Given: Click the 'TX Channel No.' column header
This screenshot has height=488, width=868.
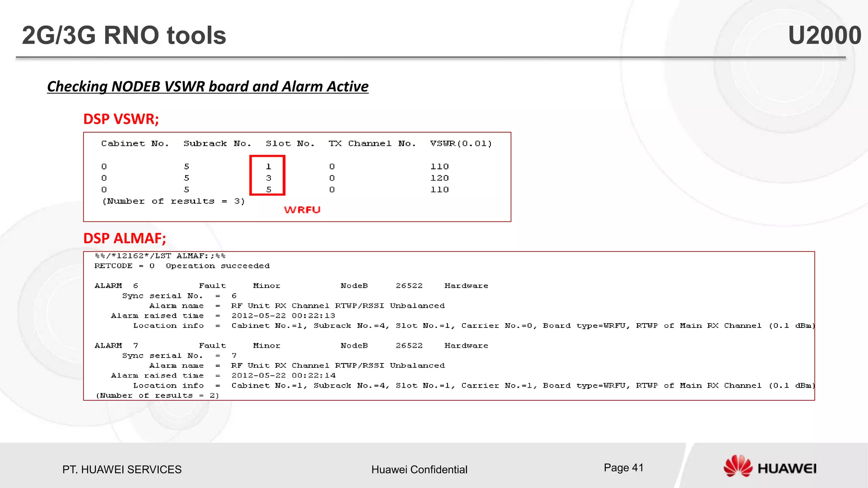Looking at the screenshot, I should point(372,144).
